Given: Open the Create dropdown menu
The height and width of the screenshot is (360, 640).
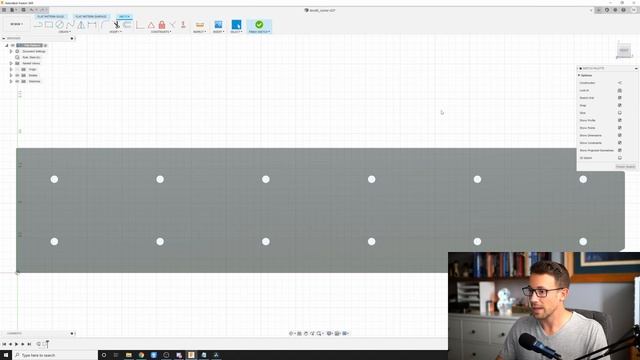Looking at the screenshot, I should (x=64, y=32).
